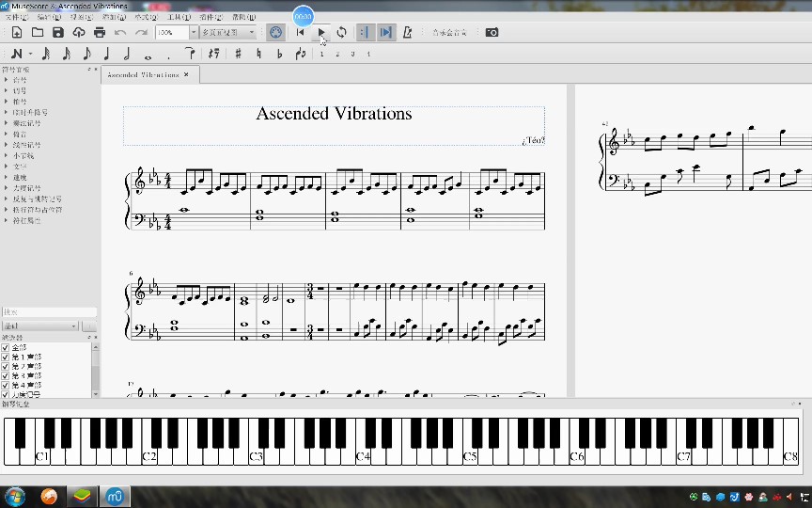
Task: Open the 工具 (Tools) menu
Action: point(179,17)
